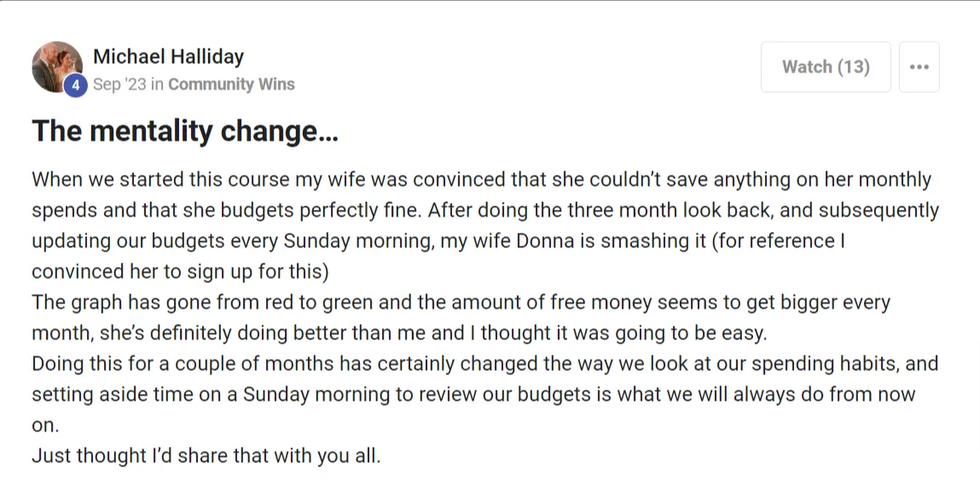Click the line starting 'When we started this course'
Screen dimensions: 980x486
tap(481, 180)
